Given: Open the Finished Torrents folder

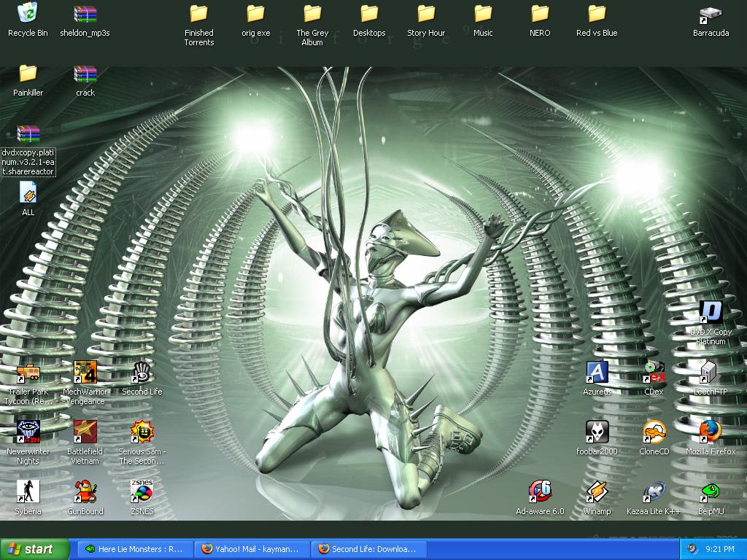Looking at the screenshot, I should click(198, 14).
